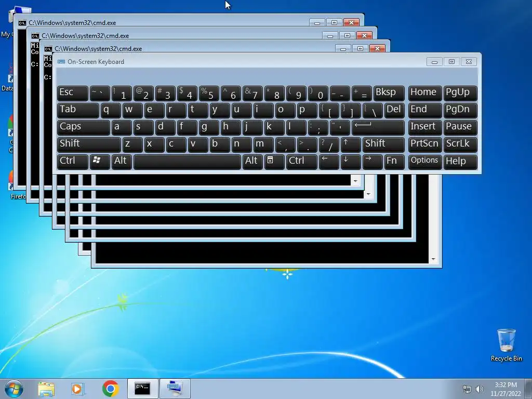Screen dimensions: 532x399
Task: Click the up arrow key
Action: coord(351,144)
